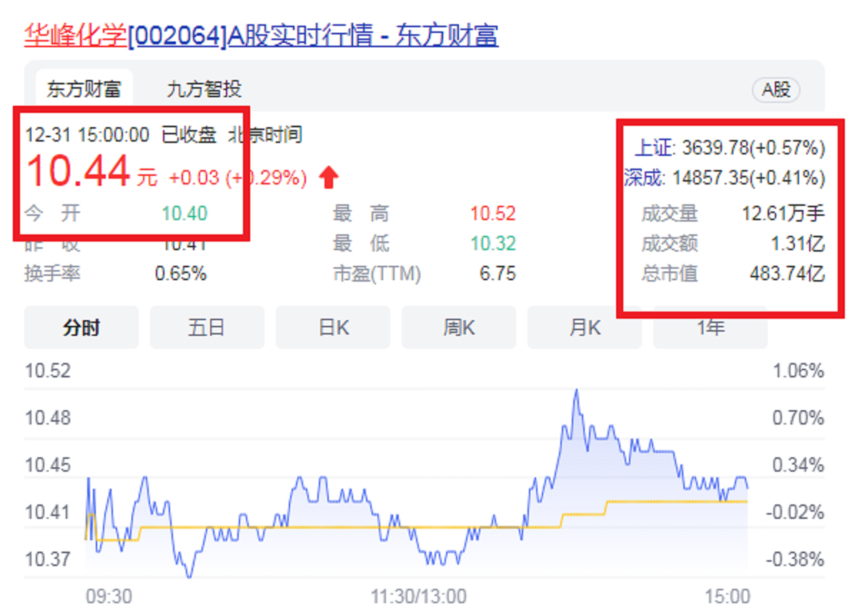The width and height of the screenshot is (852, 616).
Task: Click the 11:30/13:00 time axis label
Action: click(418, 597)
